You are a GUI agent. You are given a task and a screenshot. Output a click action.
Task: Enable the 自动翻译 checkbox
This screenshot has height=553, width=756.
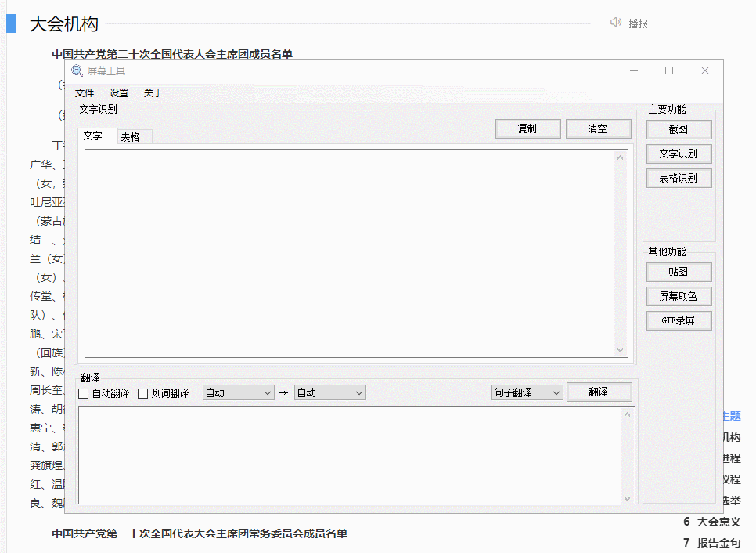click(84, 394)
